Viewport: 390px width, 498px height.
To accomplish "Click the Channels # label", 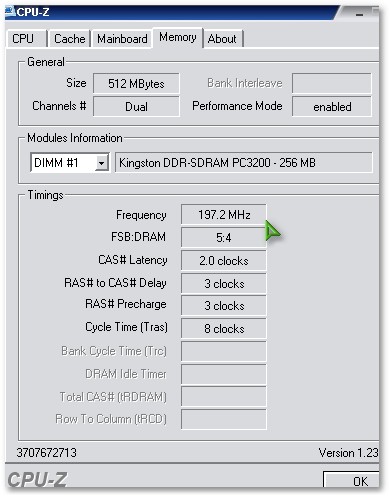I will coord(59,106).
